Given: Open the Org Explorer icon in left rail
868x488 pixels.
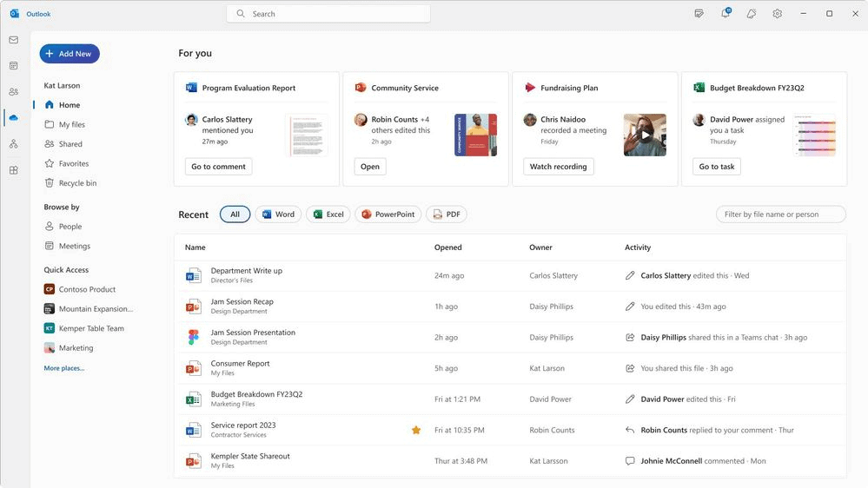Looking at the screenshot, I should click(14, 144).
